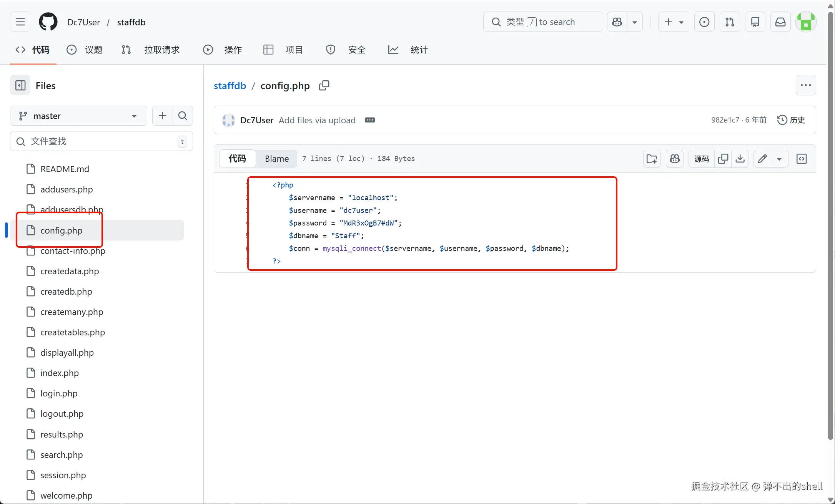
Task: Copy raw file contents
Action: [x=723, y=159]
